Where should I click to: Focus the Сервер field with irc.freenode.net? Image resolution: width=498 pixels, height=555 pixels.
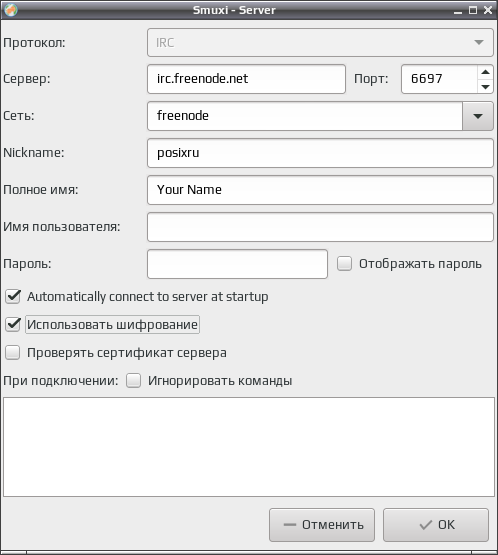(246, 79)
